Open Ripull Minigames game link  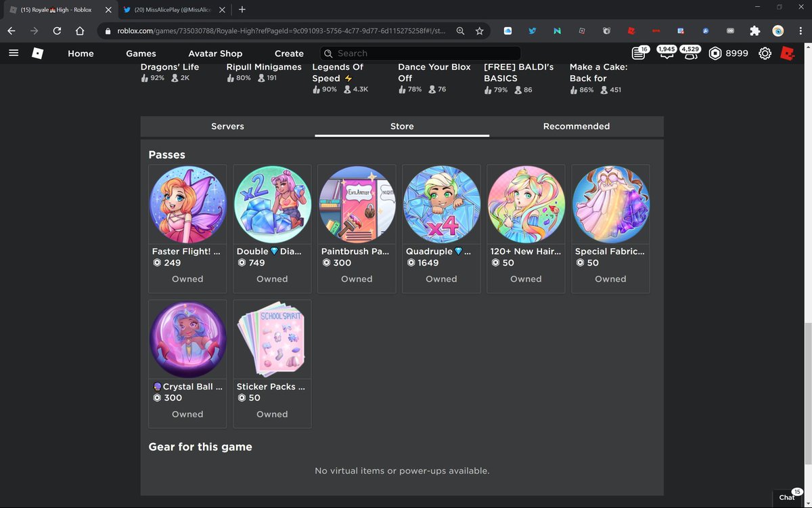pos(264,67)
